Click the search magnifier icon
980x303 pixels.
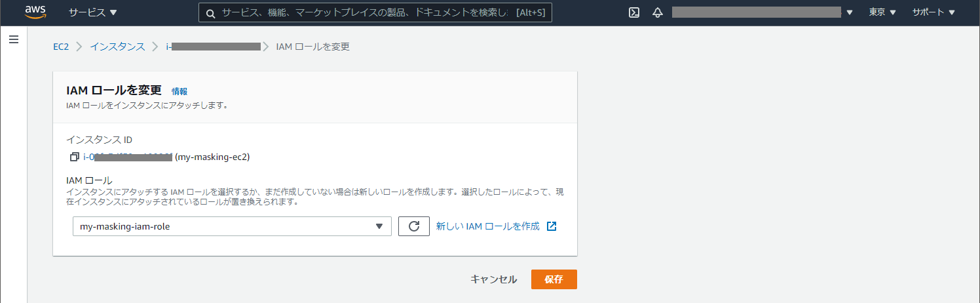pos(210,13)
